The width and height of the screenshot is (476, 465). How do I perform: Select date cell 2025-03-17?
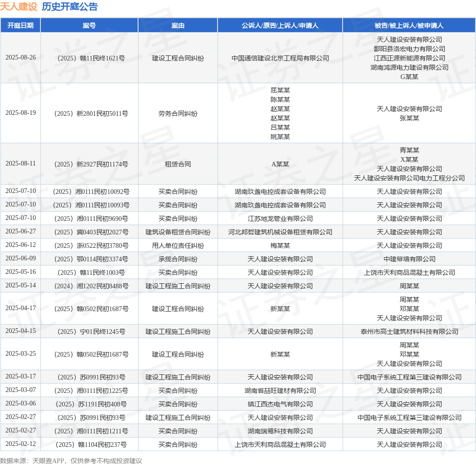(20, 376)
